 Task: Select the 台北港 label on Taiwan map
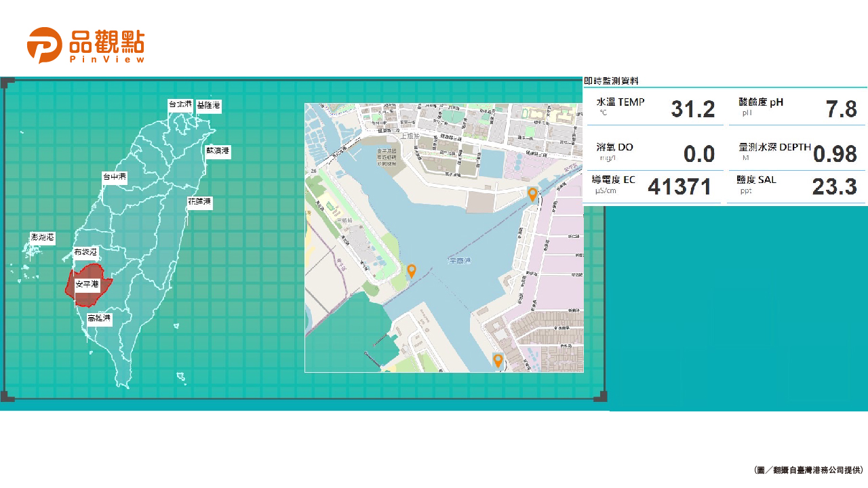[180, 105]
